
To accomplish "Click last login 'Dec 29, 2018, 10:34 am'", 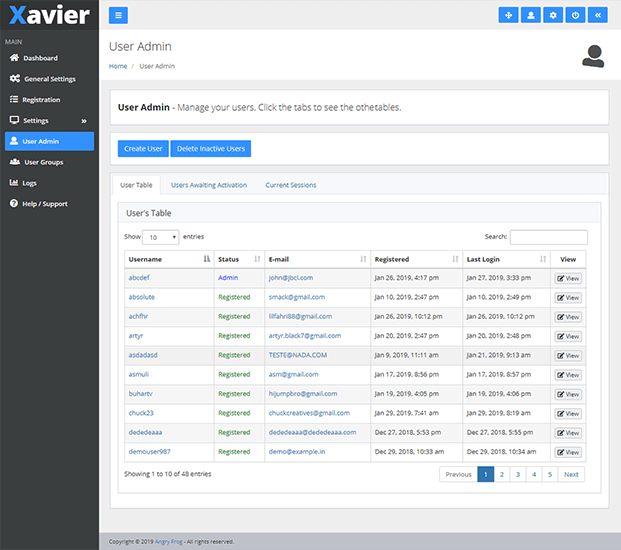I will (x=501, y=452).
